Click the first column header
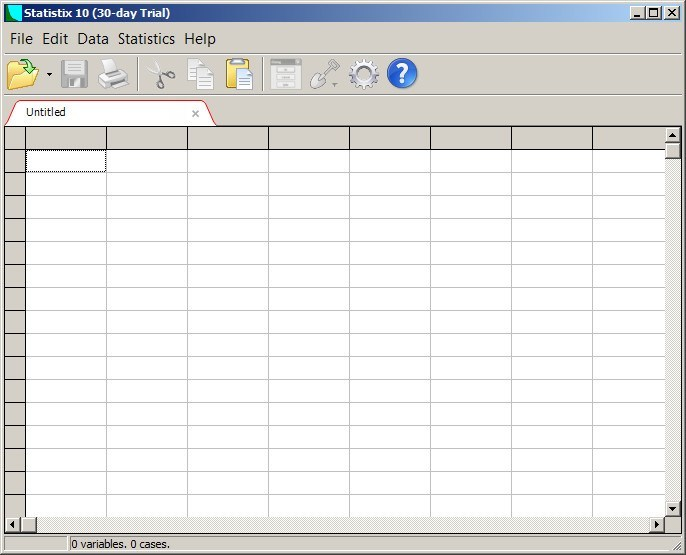This screenshot has height=555, width=686. (66, 138)
